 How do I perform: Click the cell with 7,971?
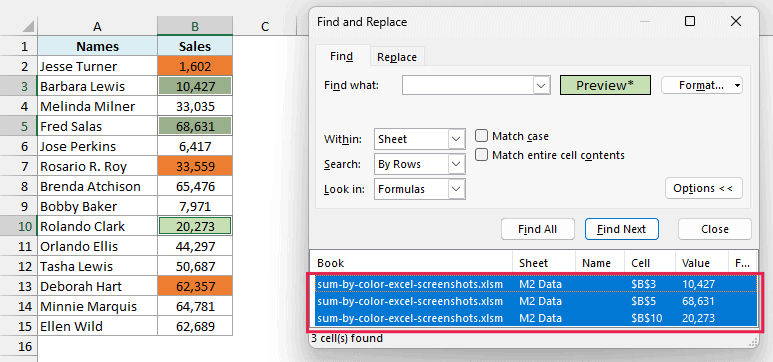click(x=195, y=206)
